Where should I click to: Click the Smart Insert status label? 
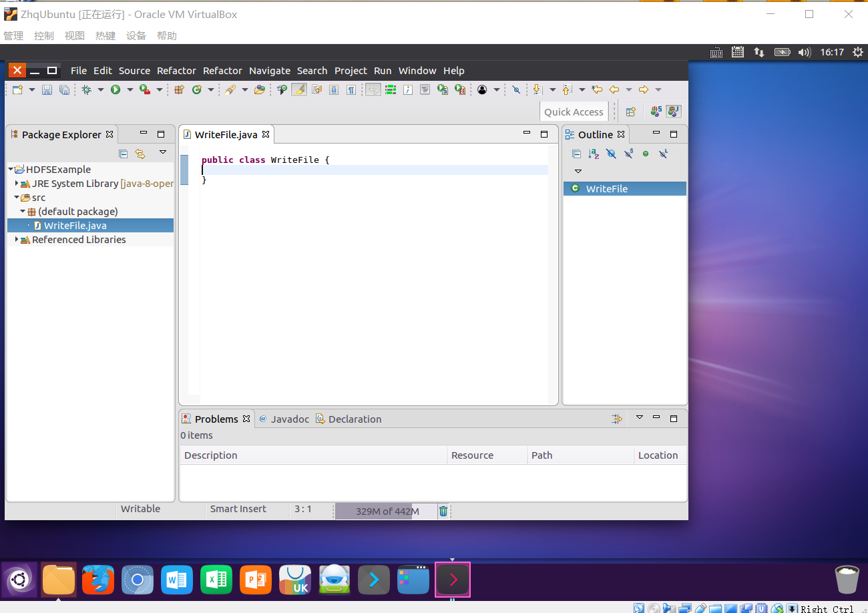coord(238,509)
